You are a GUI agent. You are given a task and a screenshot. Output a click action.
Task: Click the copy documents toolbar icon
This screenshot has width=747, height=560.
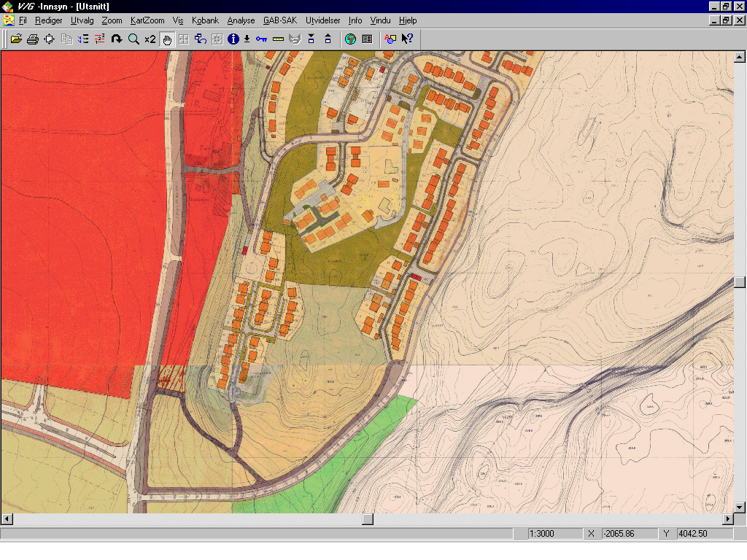point(66,39)
